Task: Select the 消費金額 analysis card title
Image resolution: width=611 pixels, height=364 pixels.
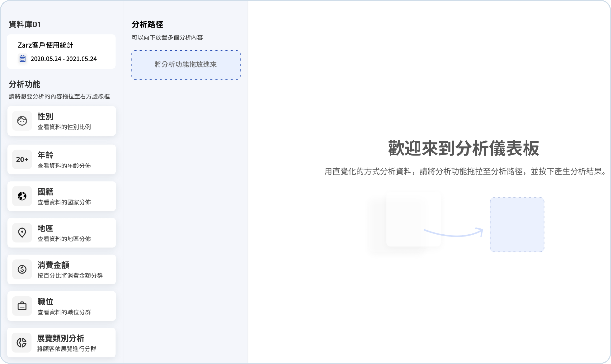Action: [53, 265]
